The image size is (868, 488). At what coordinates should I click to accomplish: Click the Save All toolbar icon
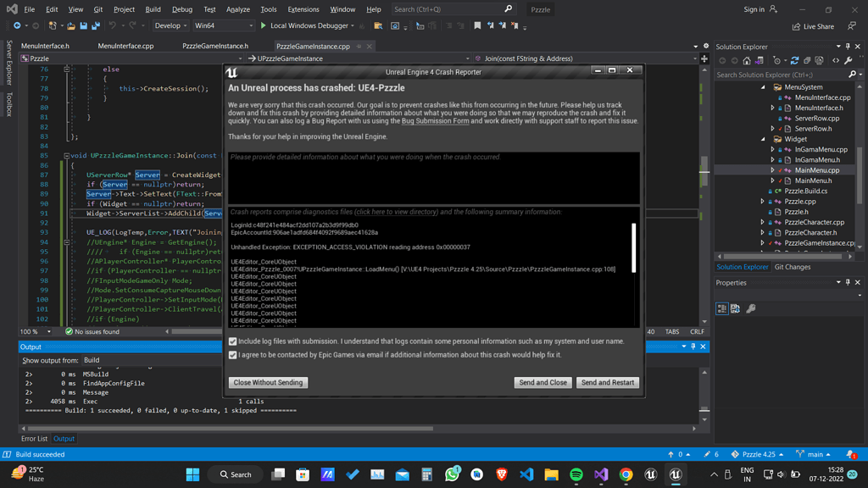click(x=96, y=26)
